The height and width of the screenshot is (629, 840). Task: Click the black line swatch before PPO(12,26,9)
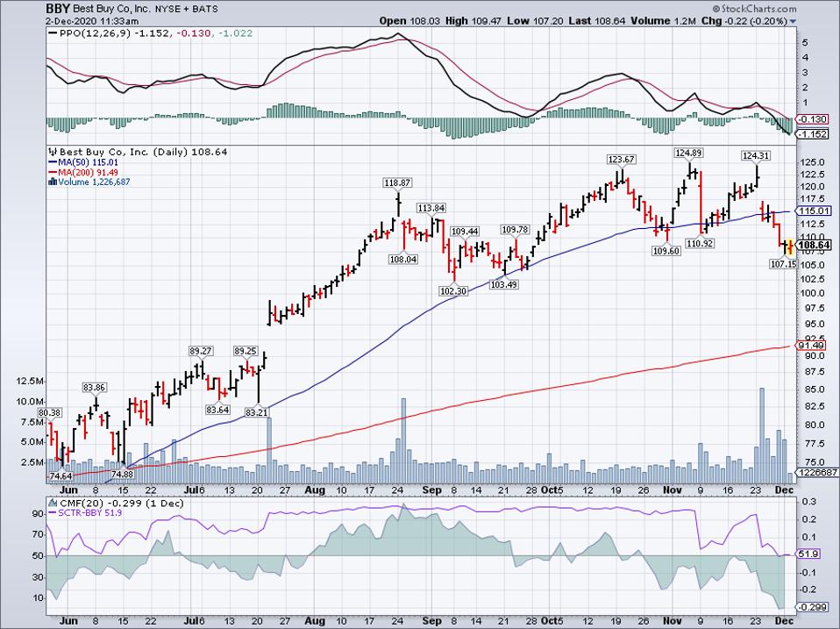[53, 33]
